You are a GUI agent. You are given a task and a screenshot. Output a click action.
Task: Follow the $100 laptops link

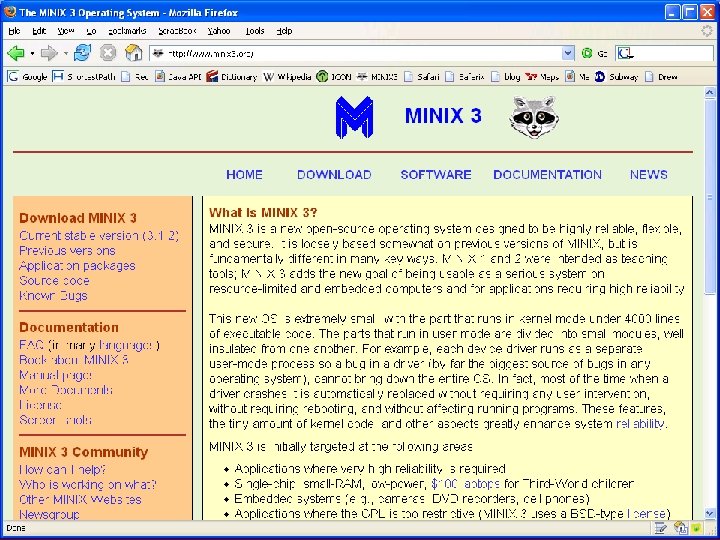pos(465,484)
